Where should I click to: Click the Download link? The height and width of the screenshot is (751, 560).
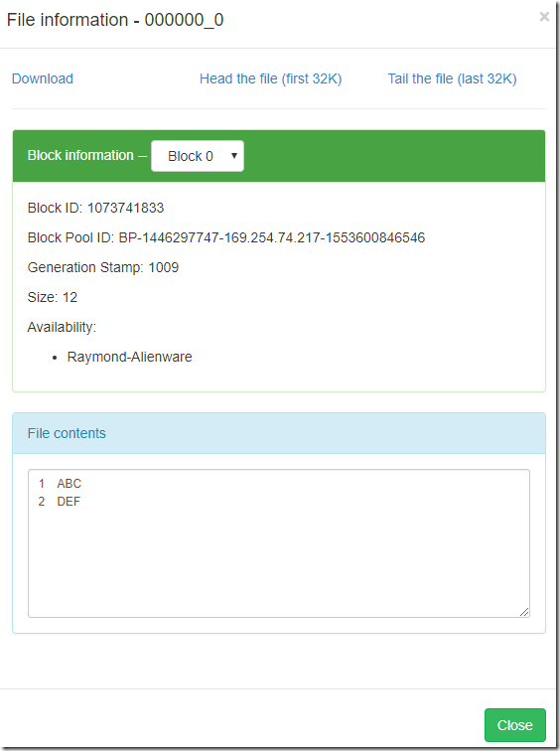[43, 78]
